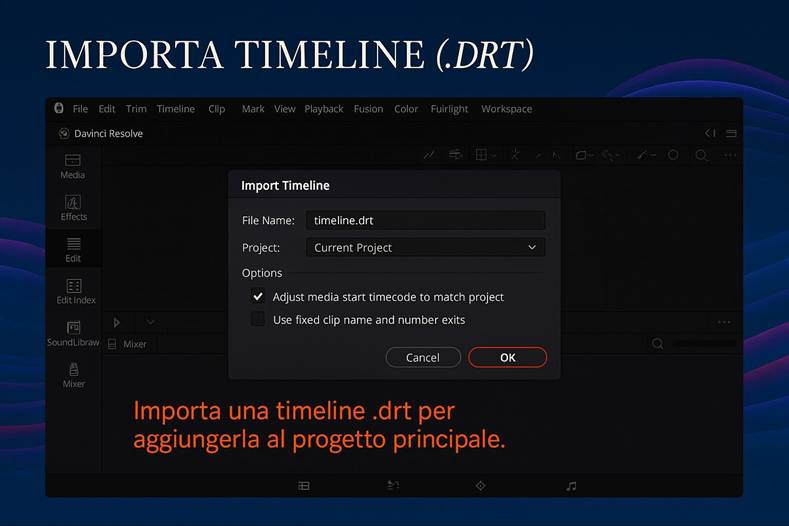Select the diagonal line tool in toolbar
Image resolution: width=789 pixels, height=526 pixels.
click(x=429, y=155)
